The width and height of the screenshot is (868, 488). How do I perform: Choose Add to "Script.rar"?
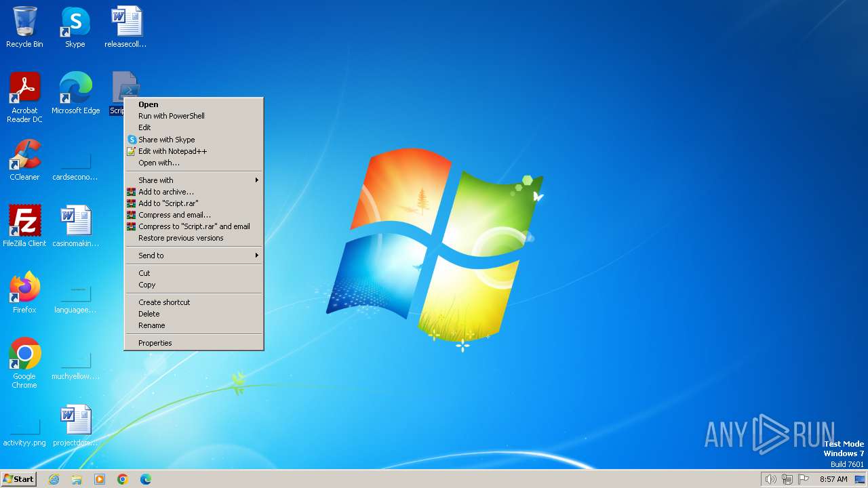click(194, 203)
